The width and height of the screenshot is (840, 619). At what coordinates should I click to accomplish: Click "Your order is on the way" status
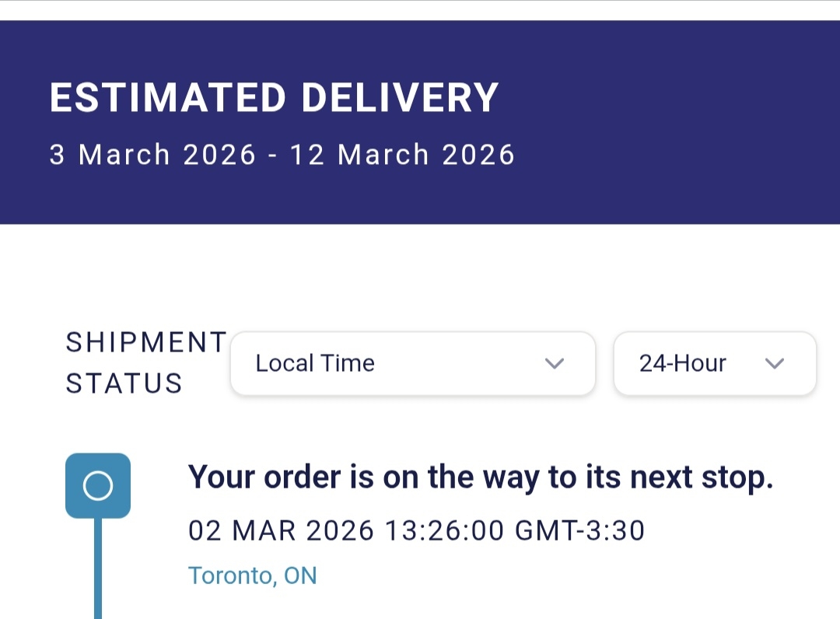(481, 477)
